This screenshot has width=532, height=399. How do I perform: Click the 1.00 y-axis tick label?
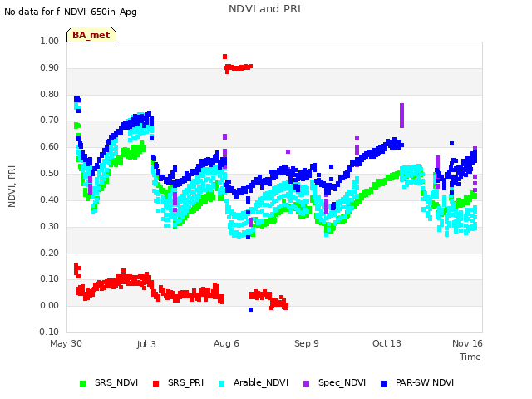click(50, 41)
